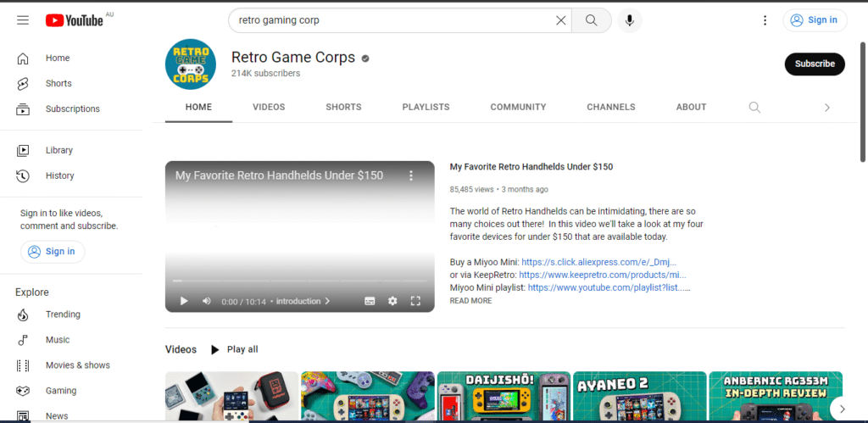This screenshot has width=868, height=423.
Task: Enter fullscreen on the video player
Action: [x=415, y=301]
